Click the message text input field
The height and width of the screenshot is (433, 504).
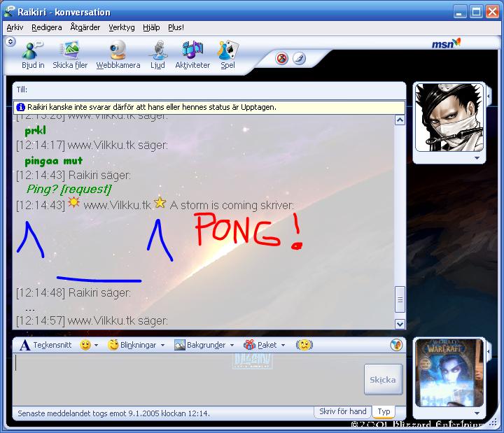185,378
